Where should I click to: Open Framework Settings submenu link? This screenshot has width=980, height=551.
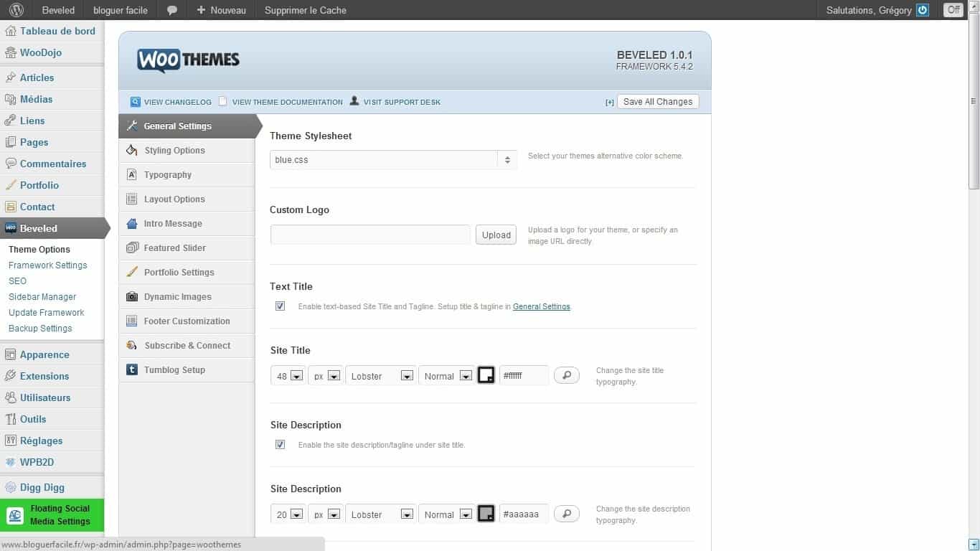[47, 265]
